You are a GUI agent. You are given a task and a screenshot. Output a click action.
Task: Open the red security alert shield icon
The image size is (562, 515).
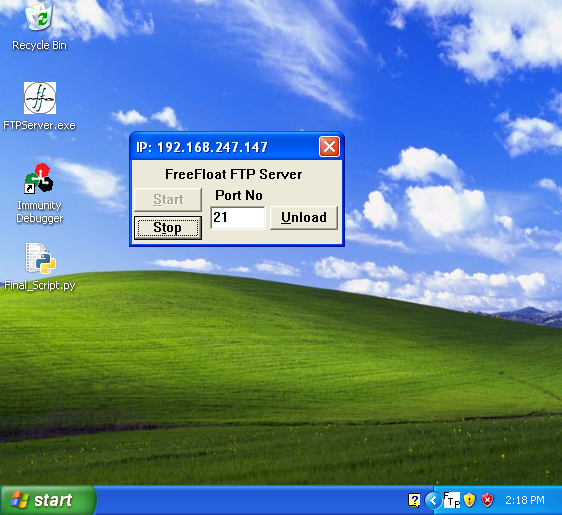point(487,500)
